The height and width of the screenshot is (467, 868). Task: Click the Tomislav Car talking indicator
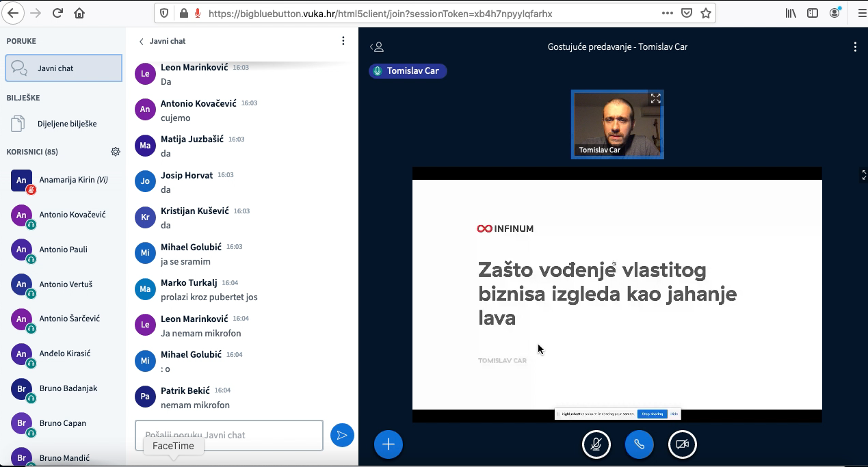tap(408, 71)
